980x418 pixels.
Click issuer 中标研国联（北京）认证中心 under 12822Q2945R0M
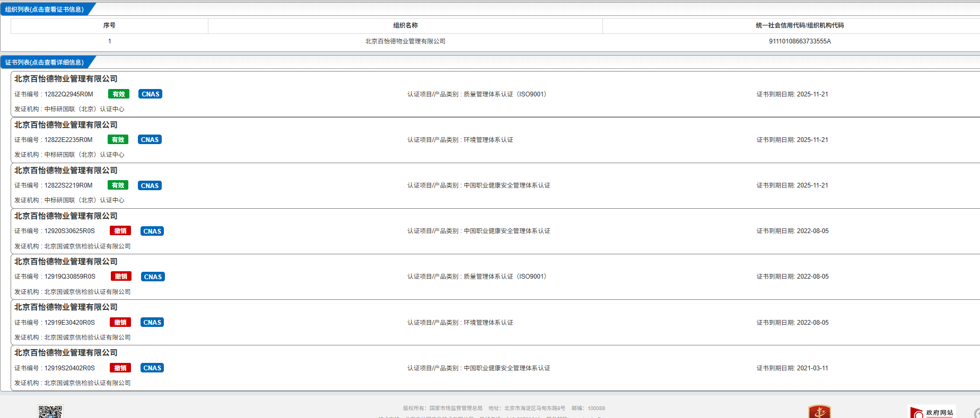[x=84, y=109]
